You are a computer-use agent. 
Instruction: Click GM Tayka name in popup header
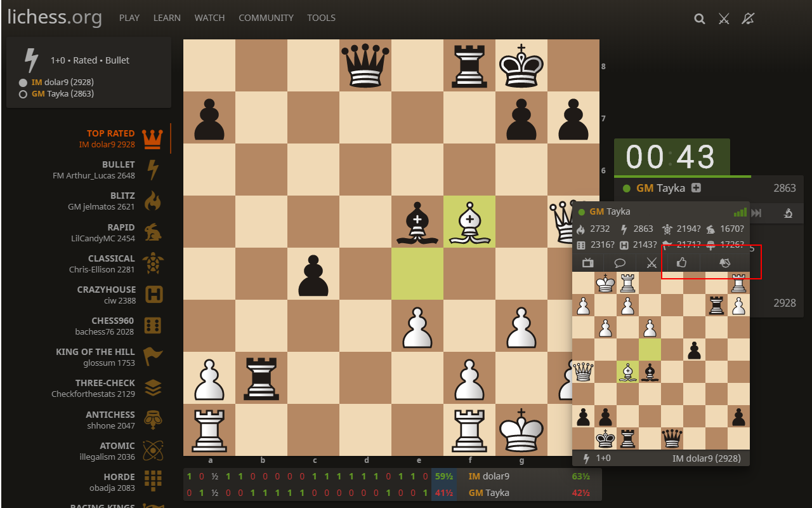click(610, 211)
